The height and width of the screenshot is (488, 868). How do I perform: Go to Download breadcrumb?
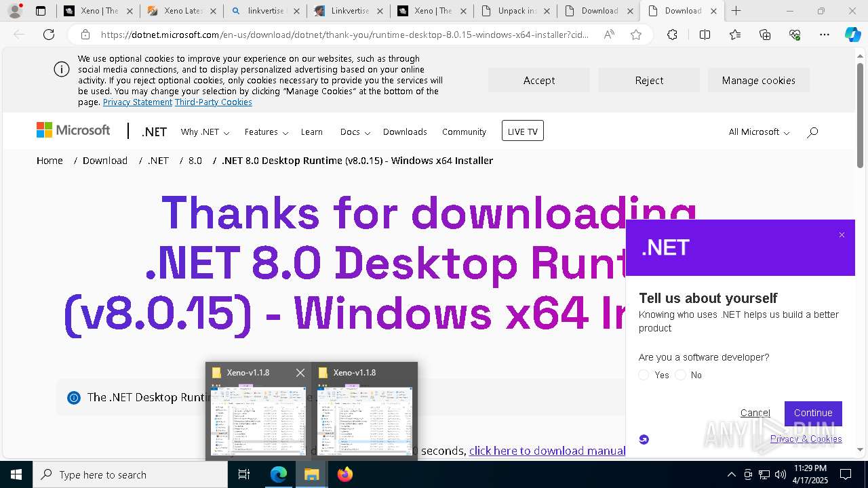pos(105,161)
